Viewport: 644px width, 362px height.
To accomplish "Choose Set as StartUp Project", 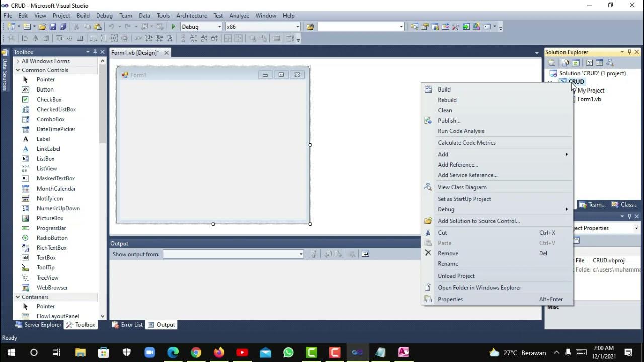I will [x=497, y=199].
